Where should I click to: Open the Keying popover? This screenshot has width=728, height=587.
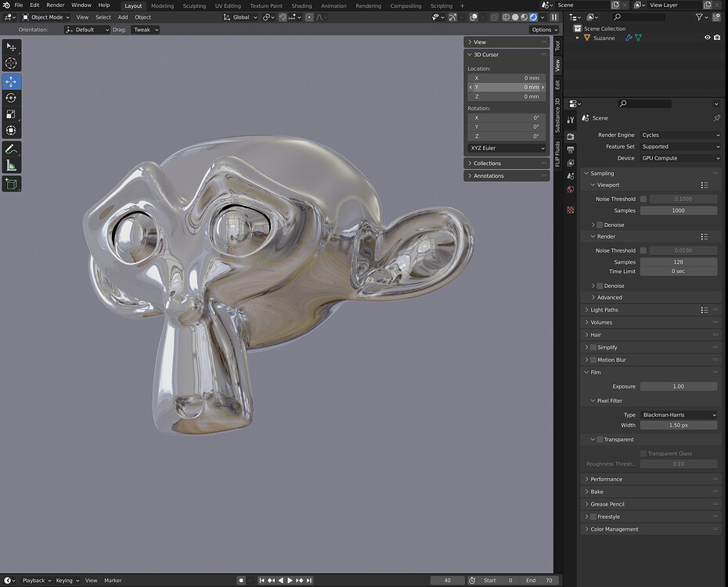pyautogui.click(x=67, y=581)
